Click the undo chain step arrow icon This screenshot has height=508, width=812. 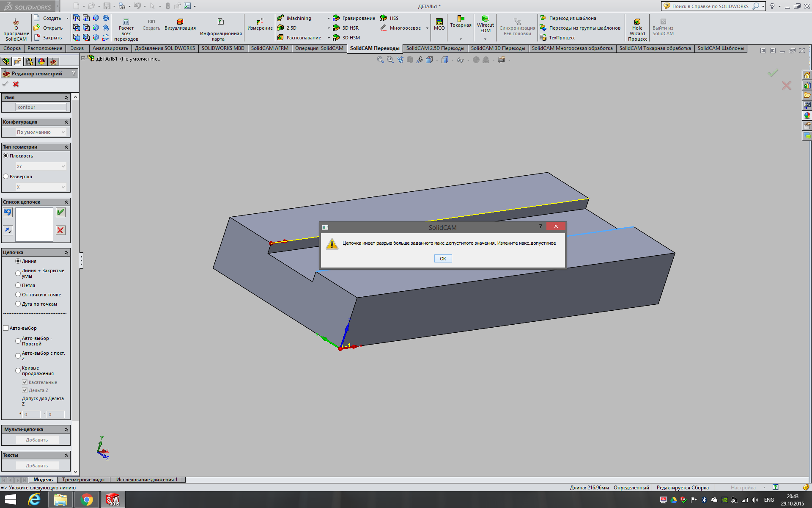coord(8,213)
